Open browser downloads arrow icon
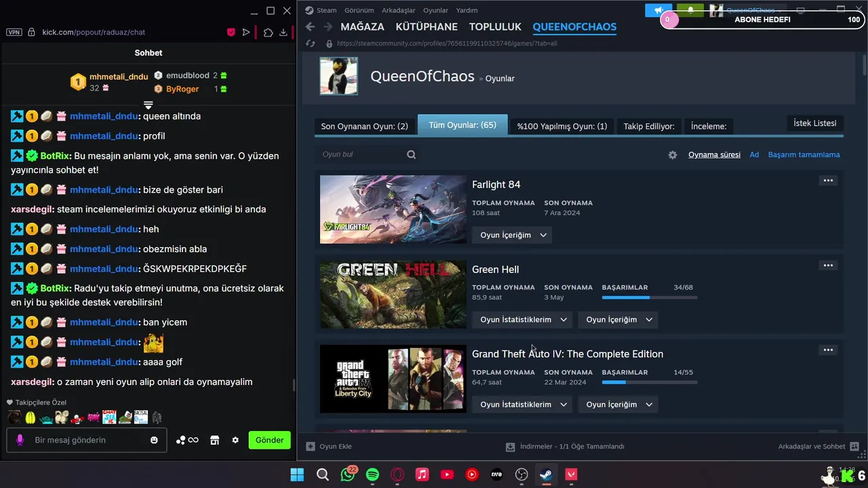The width and height of the screenshot is (868, 488). [x=283, y=32]
